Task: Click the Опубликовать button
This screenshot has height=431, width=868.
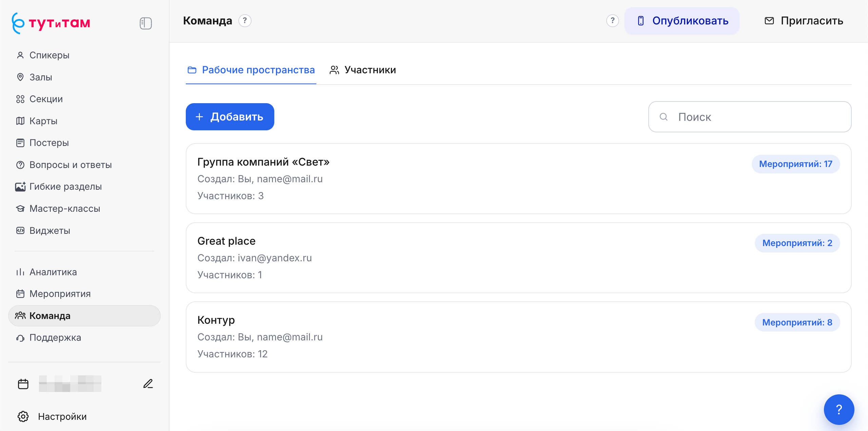Action: click(x=682, y=21)
